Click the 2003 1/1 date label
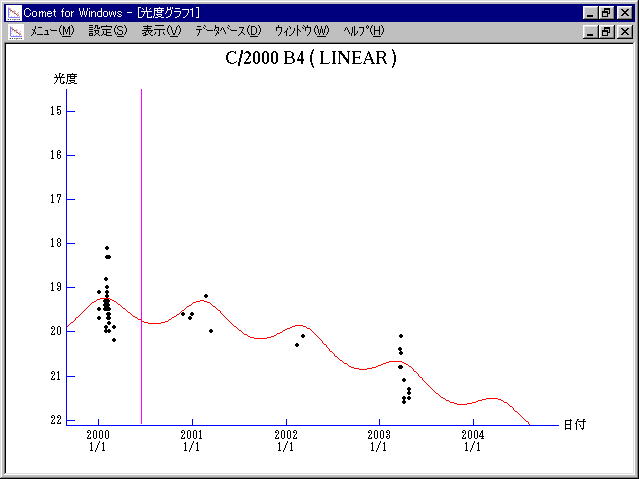This screenshot has width=639, height=479. 379,441
